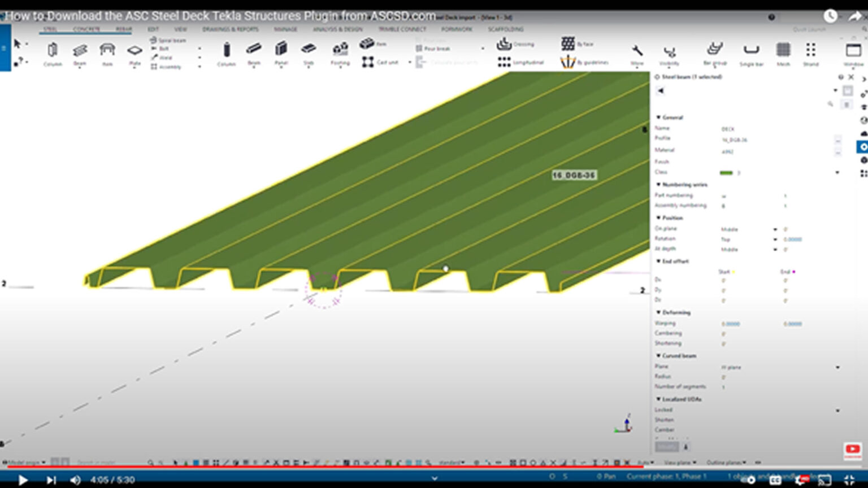868x488 pixels.
Task: Select the Single bar tool
Action: tap(751, 54)
